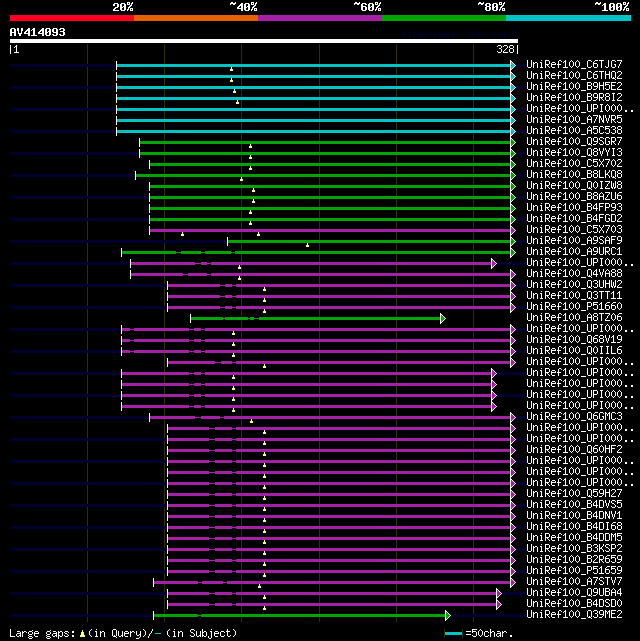
Task: Select the UniRef100_B4DSD0 label
Action: click(574, 604)
